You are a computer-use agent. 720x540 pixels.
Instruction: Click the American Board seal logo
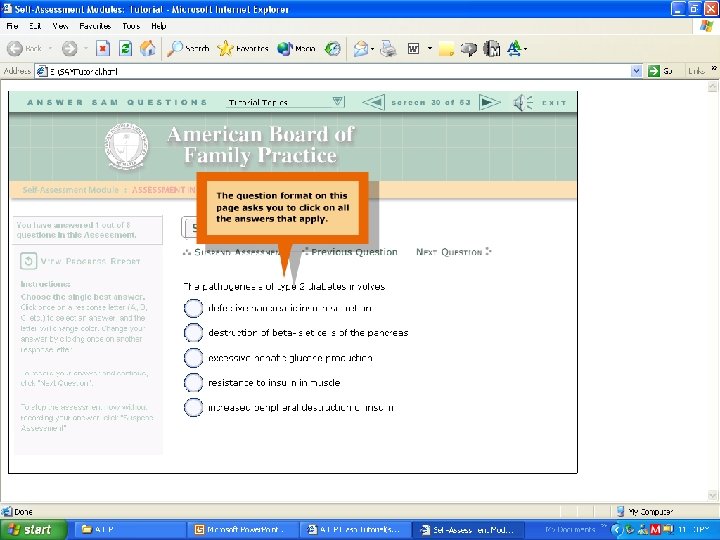(126, 146)
